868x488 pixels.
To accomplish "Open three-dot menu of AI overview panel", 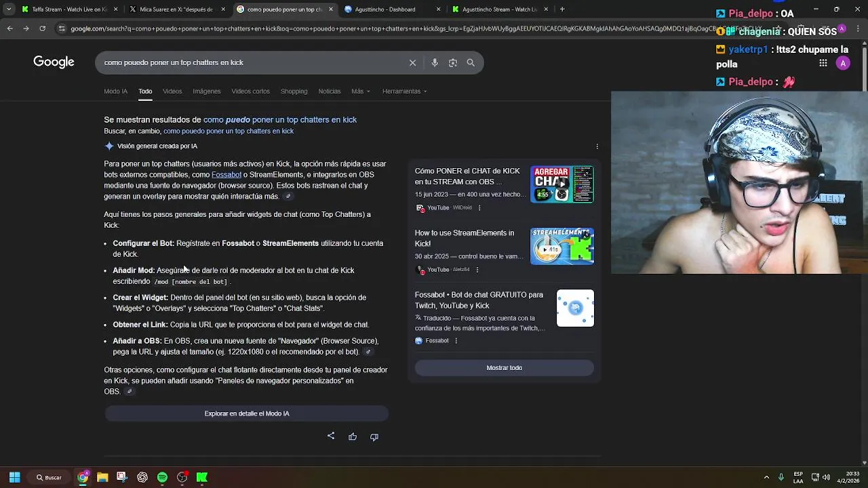I will point(597,146).
